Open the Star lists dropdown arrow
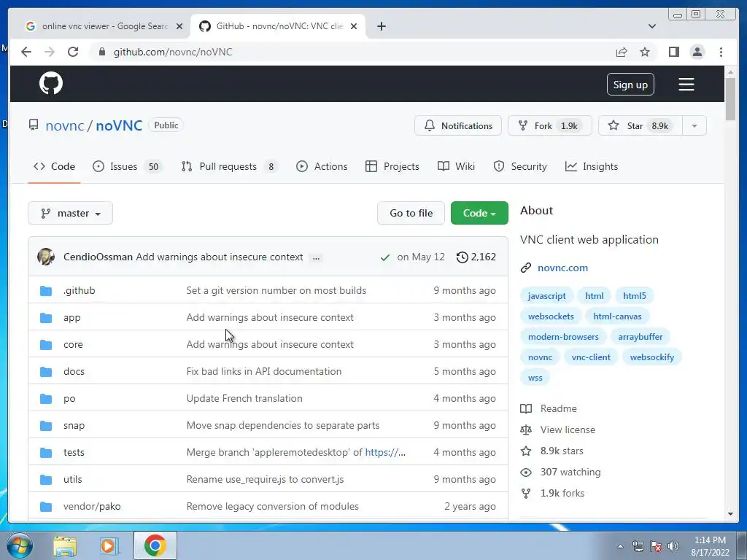The height and width of the screenshot is (560, 747). click(694, 125)
